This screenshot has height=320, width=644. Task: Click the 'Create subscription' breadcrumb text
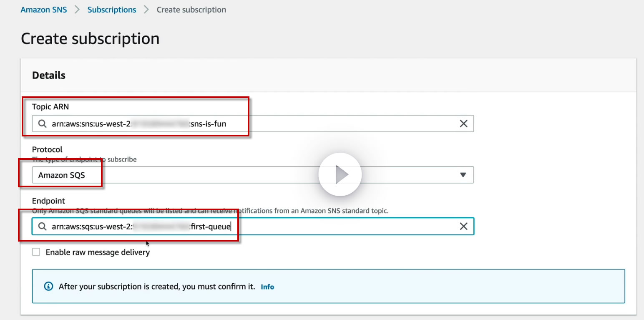[x=191, y=10]
